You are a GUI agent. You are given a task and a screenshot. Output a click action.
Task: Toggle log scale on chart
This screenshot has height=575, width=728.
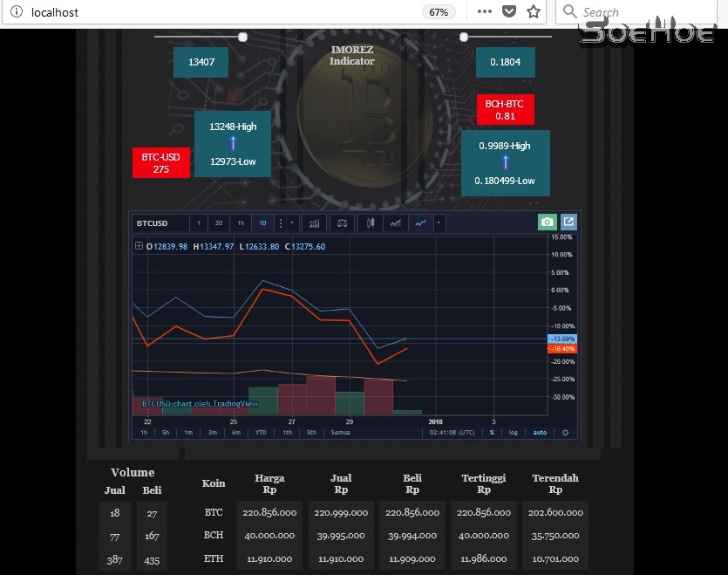click(x=514, y=432)
